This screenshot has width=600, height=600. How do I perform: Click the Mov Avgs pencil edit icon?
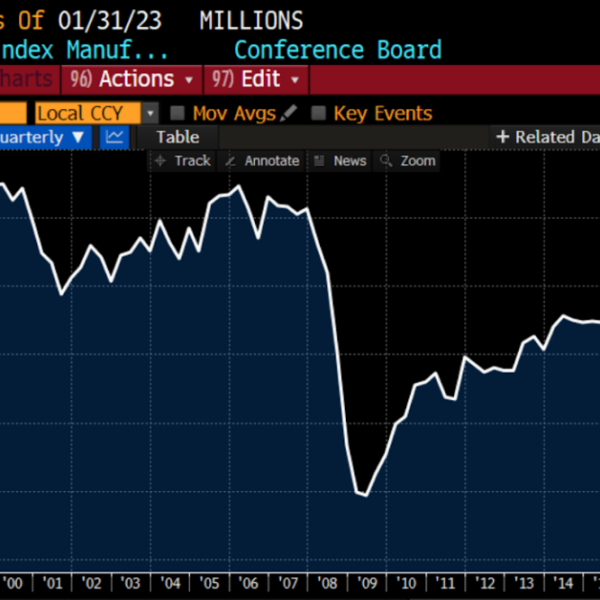tap(290, 114)
